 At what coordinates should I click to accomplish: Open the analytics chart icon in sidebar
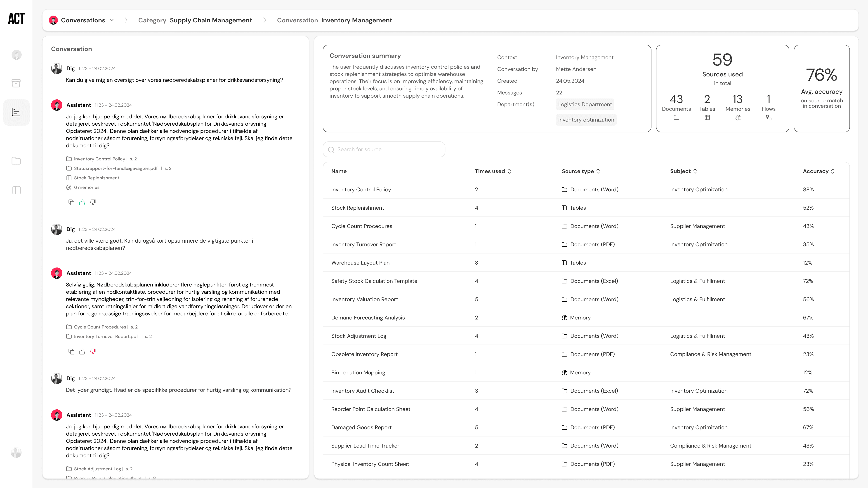16,113
